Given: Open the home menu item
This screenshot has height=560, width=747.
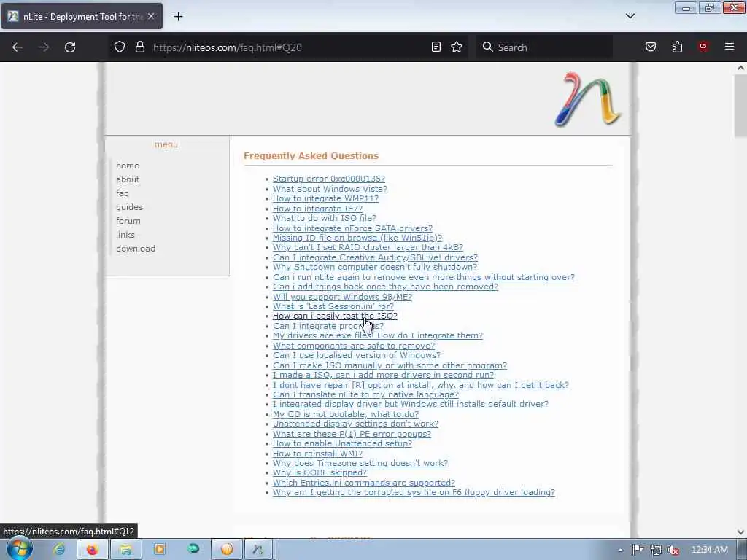Looking at the screenshot, I should pyautogui.click(x=128, y=166).
